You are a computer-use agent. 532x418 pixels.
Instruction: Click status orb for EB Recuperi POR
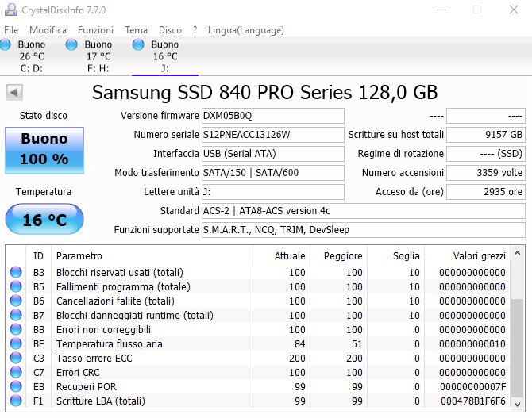click(16, 386)
